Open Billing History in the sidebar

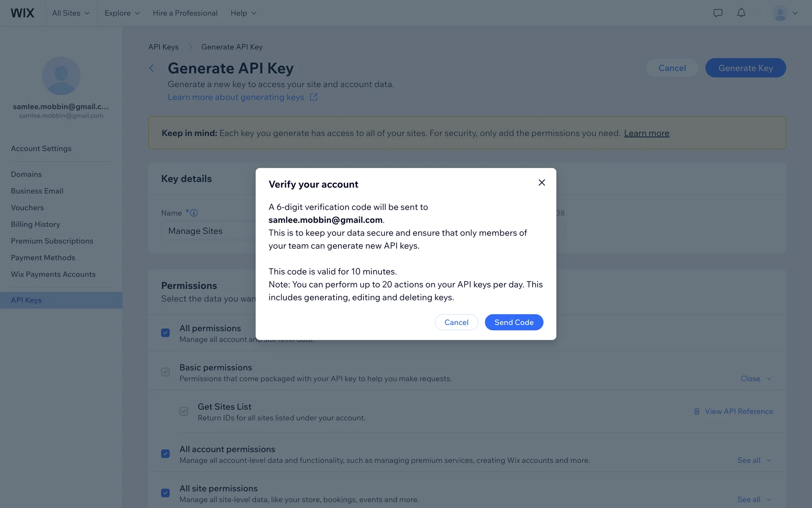click(36, 224)
